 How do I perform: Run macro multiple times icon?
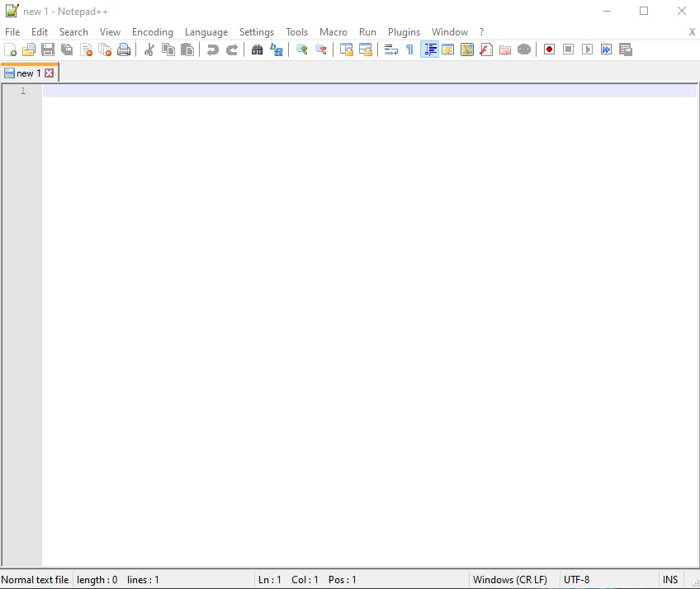pyautogui.click(x=606, y=49)
